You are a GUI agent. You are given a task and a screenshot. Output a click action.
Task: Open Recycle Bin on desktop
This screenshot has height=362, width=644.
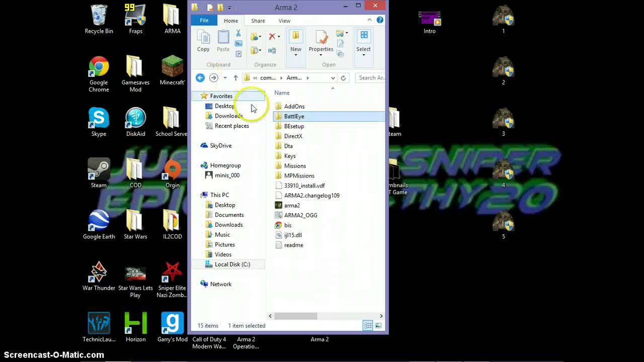click(99, 19)
